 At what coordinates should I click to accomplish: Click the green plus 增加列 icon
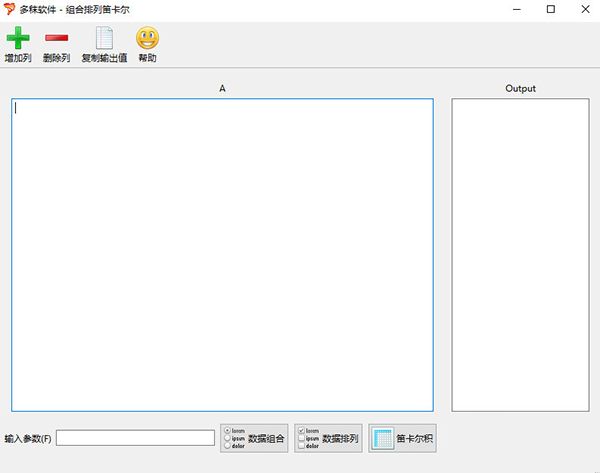click(x=17, y=39)
